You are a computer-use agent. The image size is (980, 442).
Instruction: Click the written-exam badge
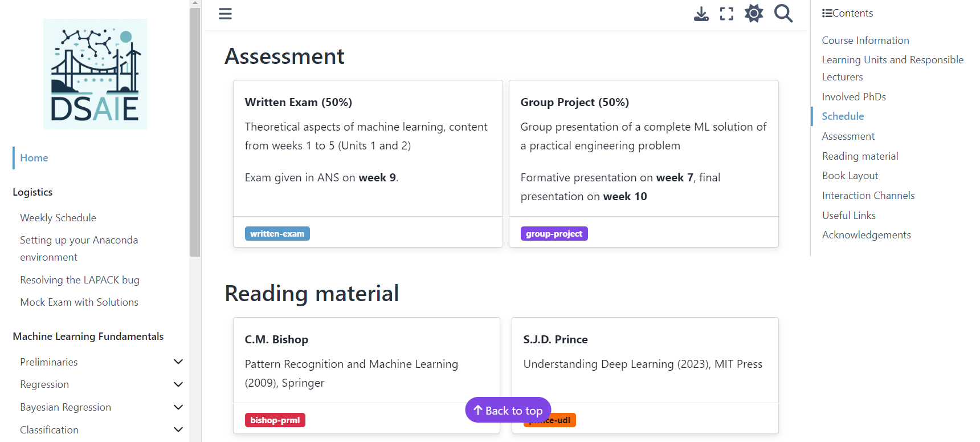tap(277, 234)
